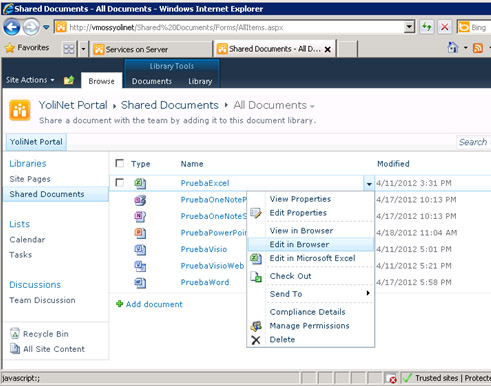
Task: Click the Bing search box
Action: point(474,27)
